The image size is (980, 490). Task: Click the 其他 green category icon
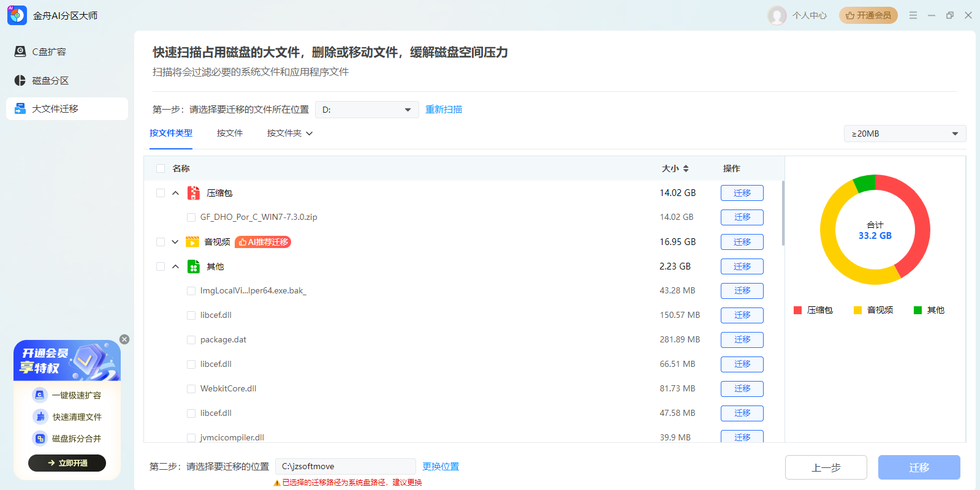194,266
